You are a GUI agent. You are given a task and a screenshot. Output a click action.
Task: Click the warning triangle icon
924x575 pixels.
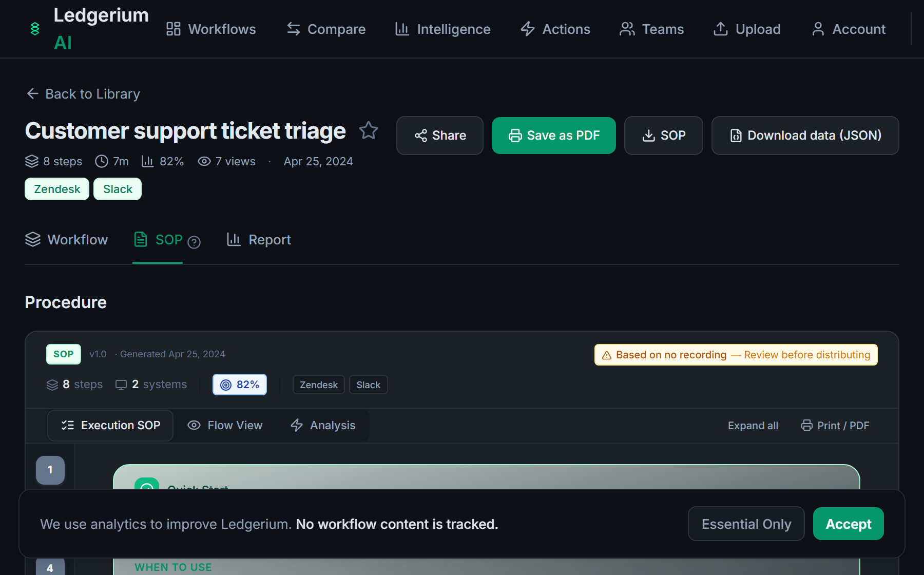coord(607,355)
